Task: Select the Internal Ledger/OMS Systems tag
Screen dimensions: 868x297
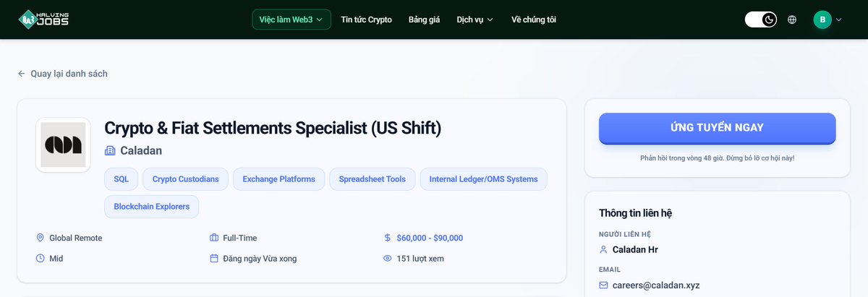Action: pyautogui.click(x=483, y=178)
